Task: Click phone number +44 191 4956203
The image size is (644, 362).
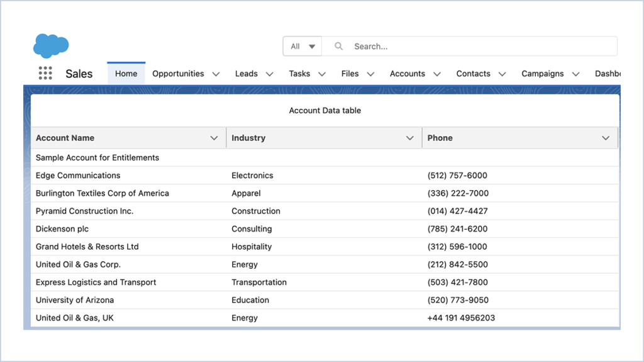Action: coord(461,318)
